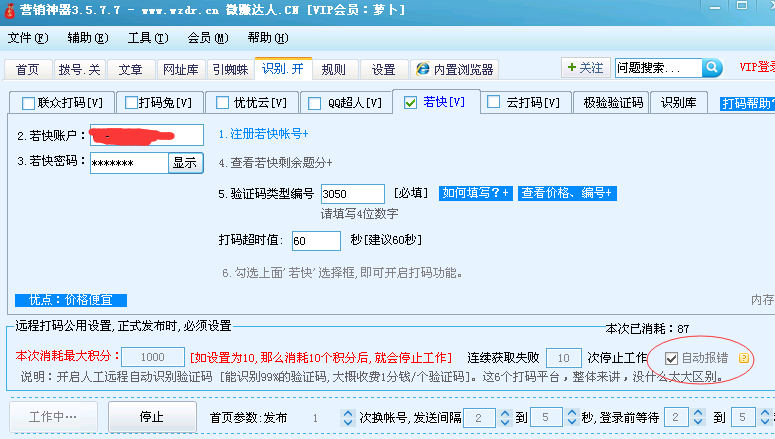
Task: Enable the 云打码 checkbox
Action: pyautogui.click(x=493, y=102)
